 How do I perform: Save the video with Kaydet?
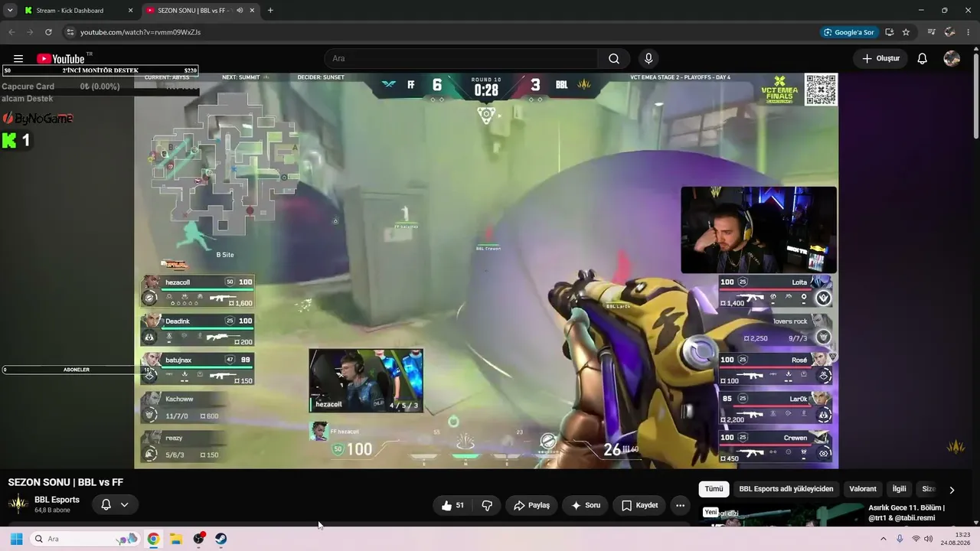point(639,505)
